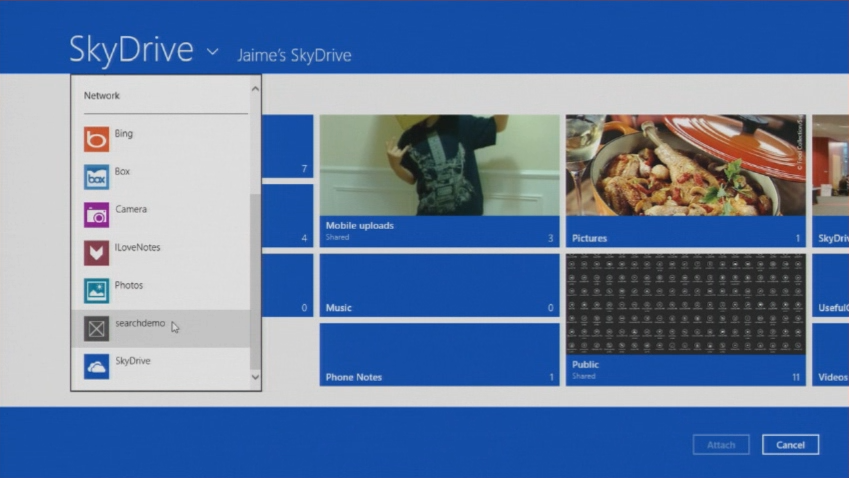Open the Music folder tile
This screenshot has height=478, width=849.
pyautogui.click(x=440, y=285)
